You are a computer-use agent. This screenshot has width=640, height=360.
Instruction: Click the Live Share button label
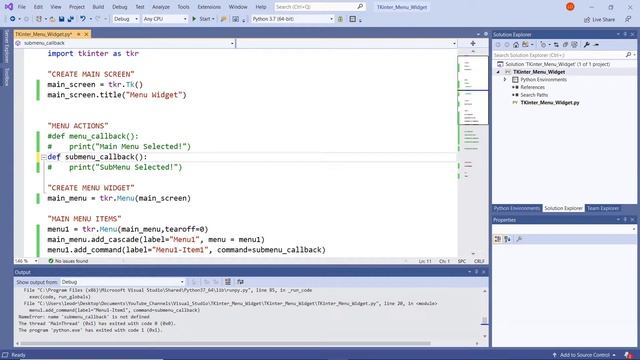603,19
